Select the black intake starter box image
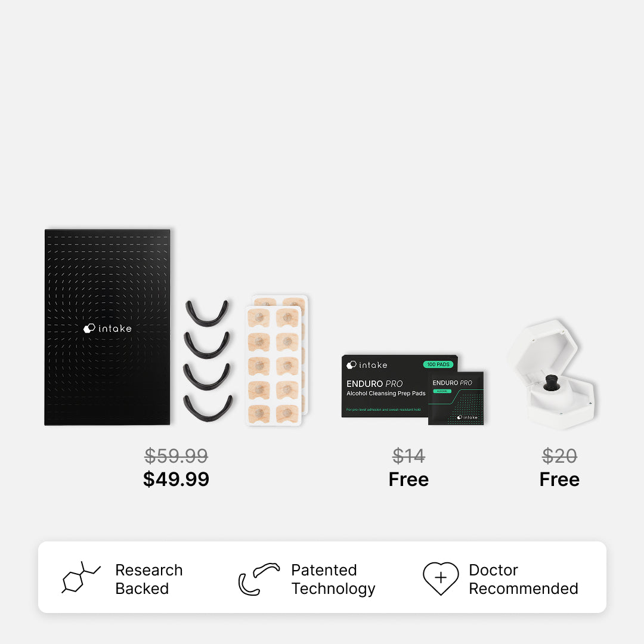The width and height of the screenshot is (644, 644). 107,327
